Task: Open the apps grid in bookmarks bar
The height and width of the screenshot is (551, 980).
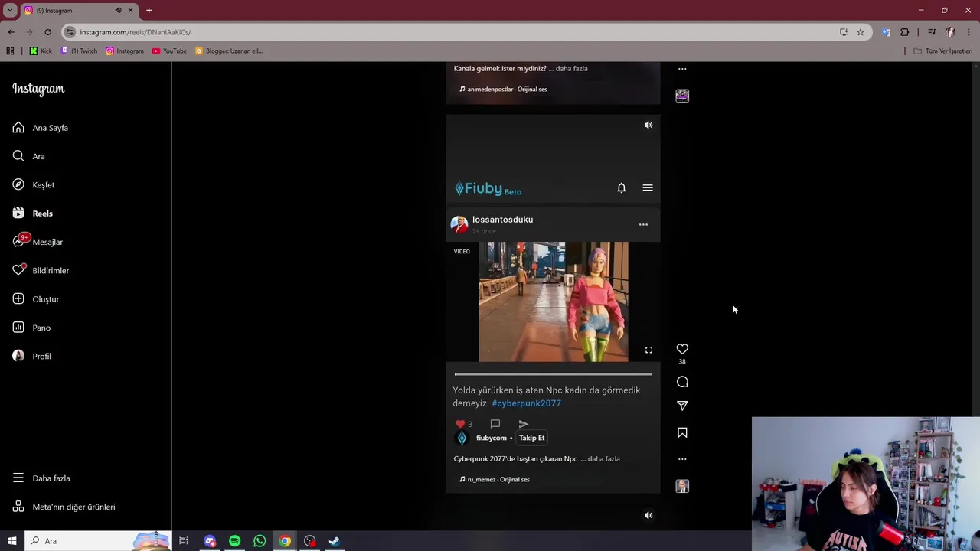Action: 10,51
